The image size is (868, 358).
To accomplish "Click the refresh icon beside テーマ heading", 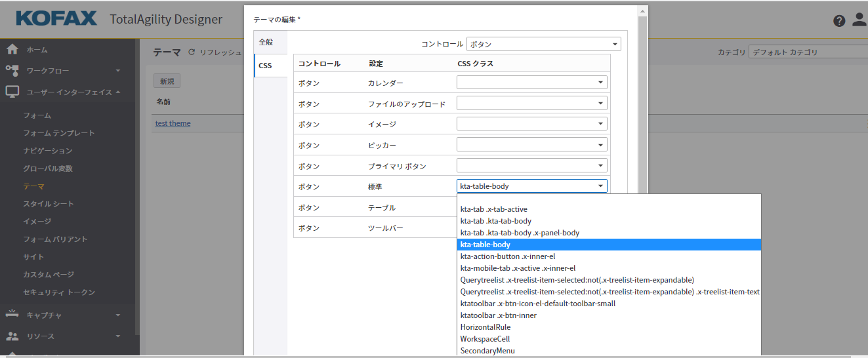I will (x=192, y=52).
